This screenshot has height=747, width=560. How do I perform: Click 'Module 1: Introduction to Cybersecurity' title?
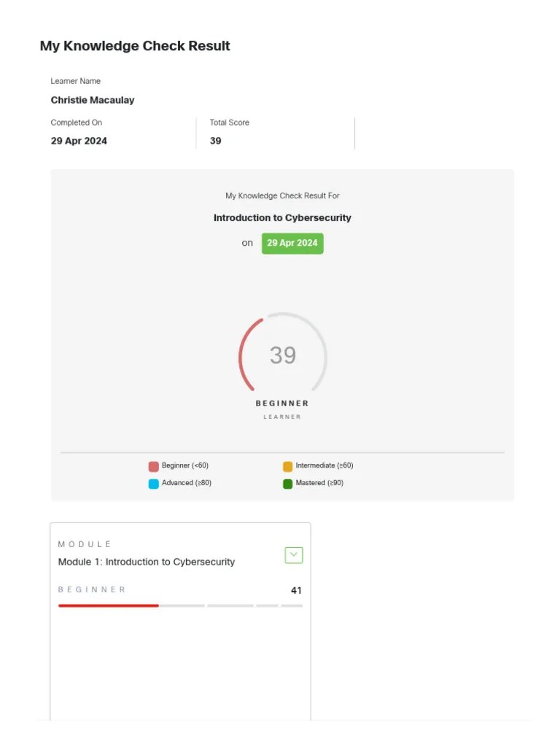146,562
